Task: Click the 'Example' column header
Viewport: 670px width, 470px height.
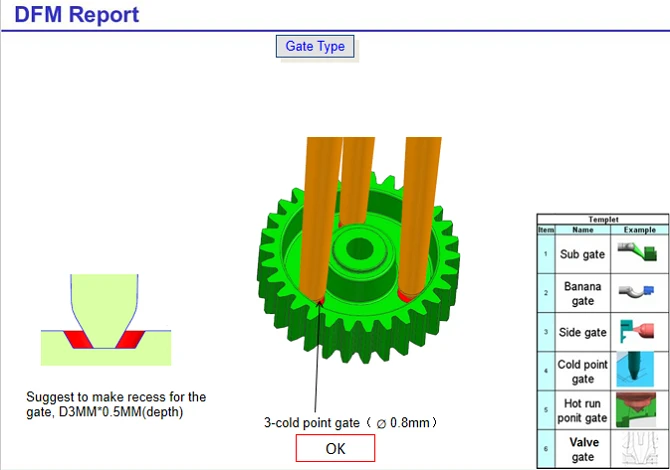Action: click(x=640, y=230)
